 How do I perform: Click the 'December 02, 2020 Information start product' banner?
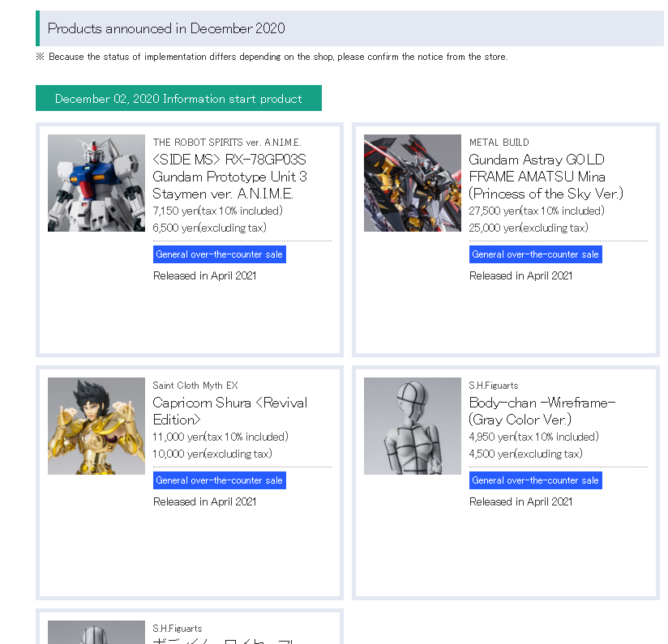pyautogui.click(x=178, y=98)
